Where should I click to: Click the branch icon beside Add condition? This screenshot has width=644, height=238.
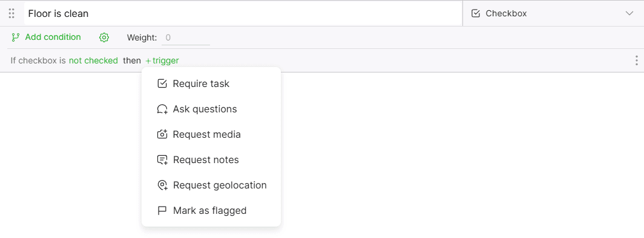click(16, 37)
